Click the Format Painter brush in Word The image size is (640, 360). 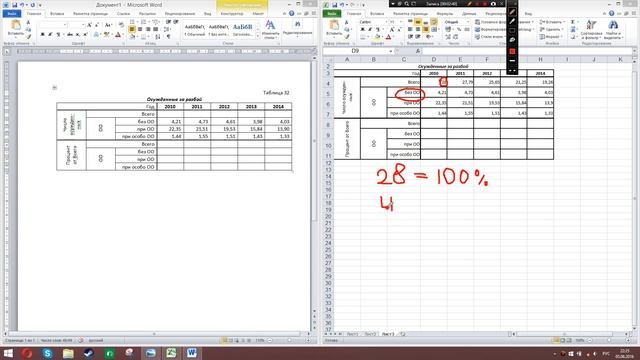28,36
